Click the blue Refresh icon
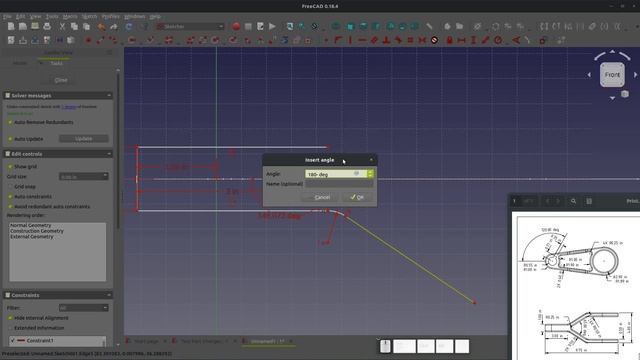 tap(129, 27)
